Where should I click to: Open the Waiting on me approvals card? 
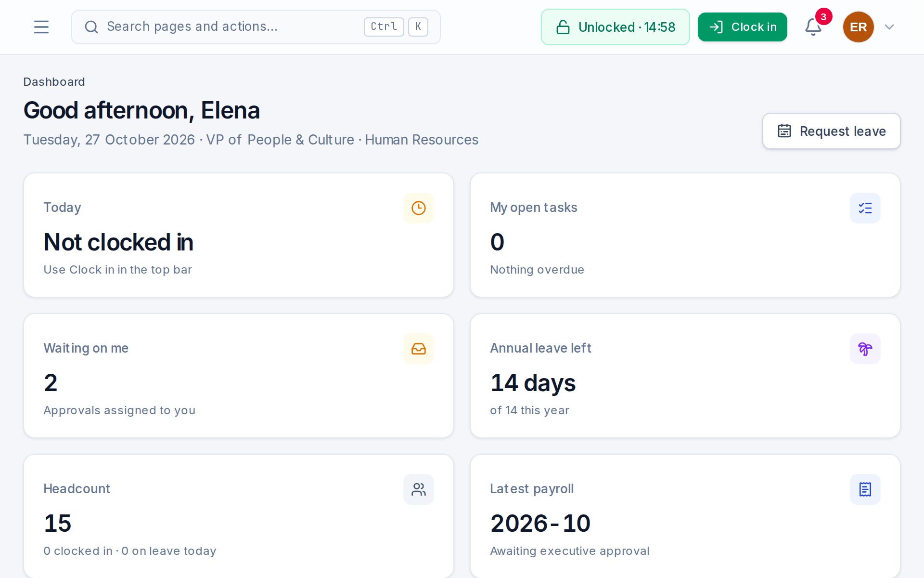[x=239, y=376]
